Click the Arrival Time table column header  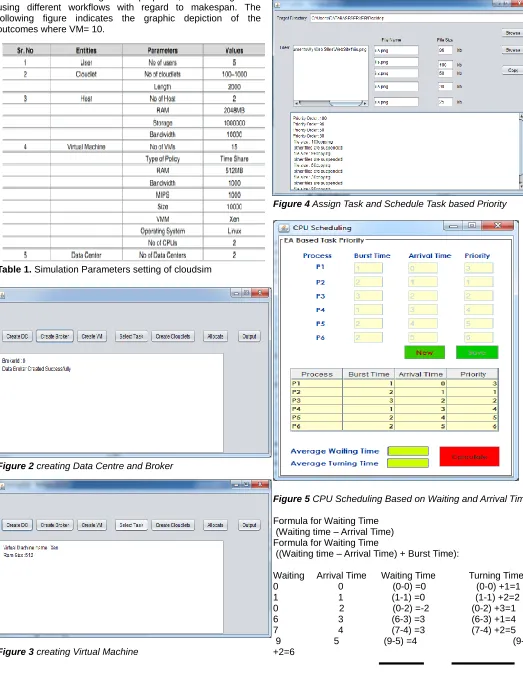click(421, 374)
